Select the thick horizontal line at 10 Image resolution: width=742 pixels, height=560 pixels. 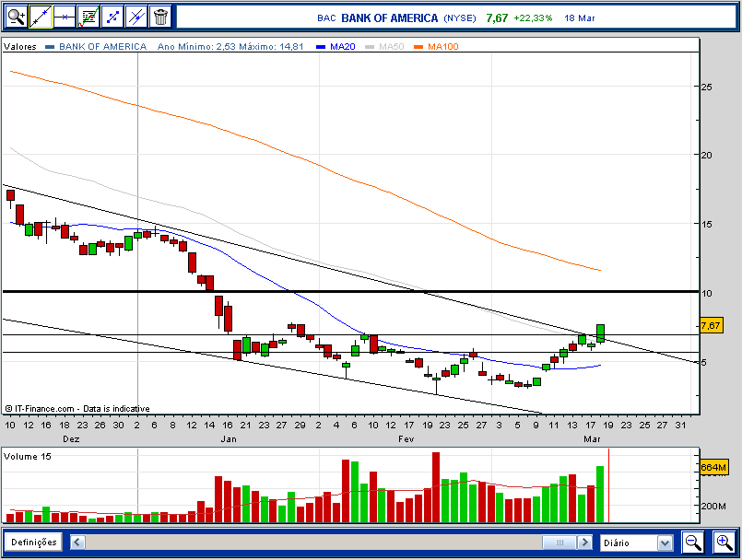click(x=350, y=291)
